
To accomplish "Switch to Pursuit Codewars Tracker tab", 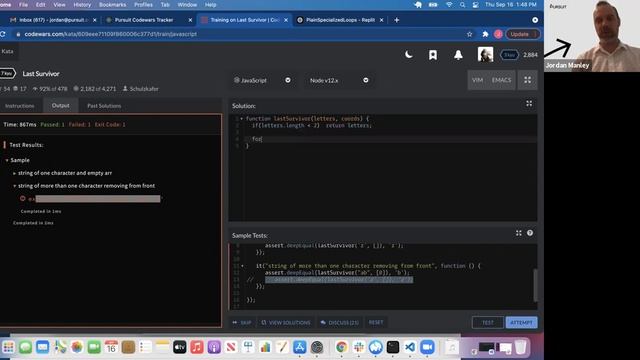I will coord(148,20).
